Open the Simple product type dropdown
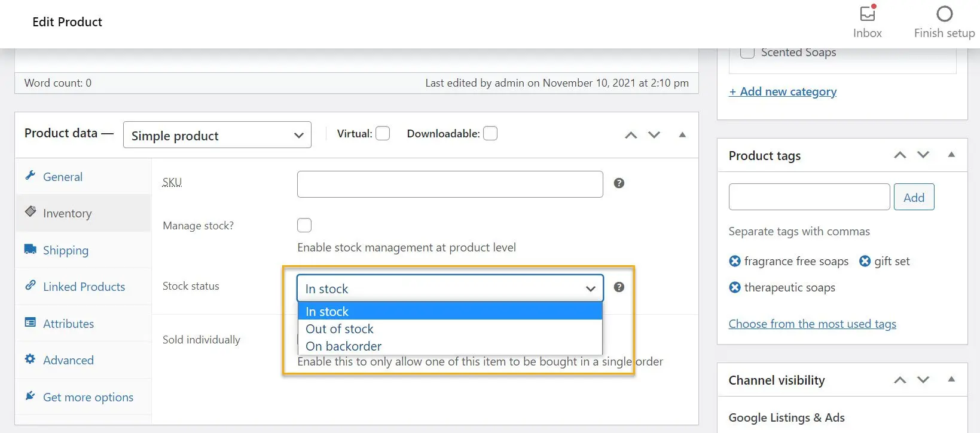 pos(217,135)
